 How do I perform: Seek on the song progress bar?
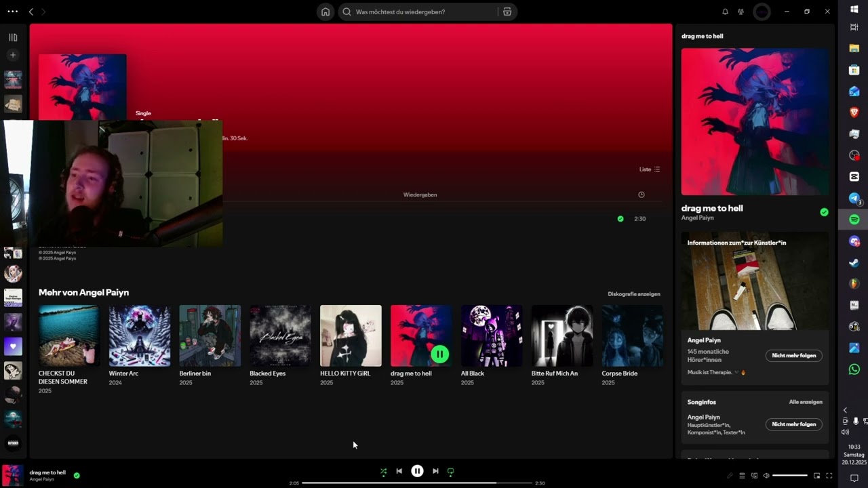417,483
